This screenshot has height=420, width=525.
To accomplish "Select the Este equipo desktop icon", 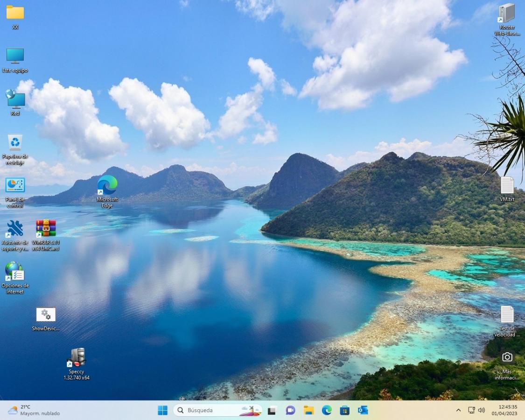I will (15, 56).
